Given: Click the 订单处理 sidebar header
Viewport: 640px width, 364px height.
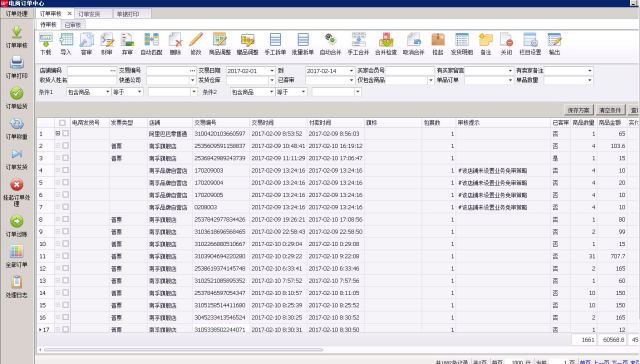Looking at the screenshot, I should (x=17, y=13).
